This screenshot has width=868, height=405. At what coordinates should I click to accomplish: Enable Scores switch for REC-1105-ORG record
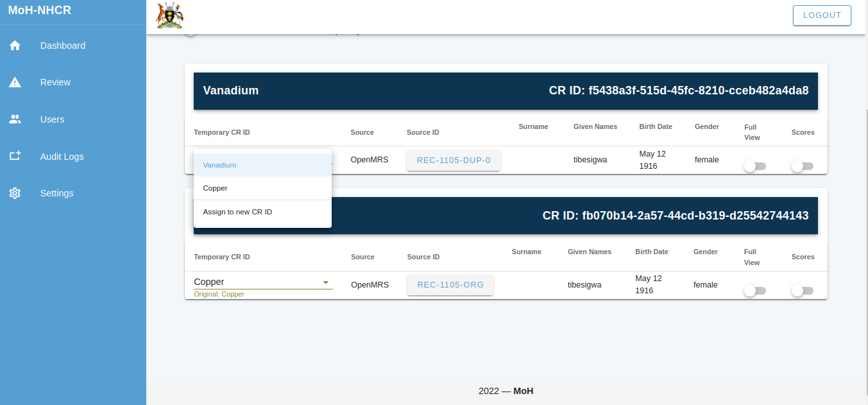[x=802, y=291]
